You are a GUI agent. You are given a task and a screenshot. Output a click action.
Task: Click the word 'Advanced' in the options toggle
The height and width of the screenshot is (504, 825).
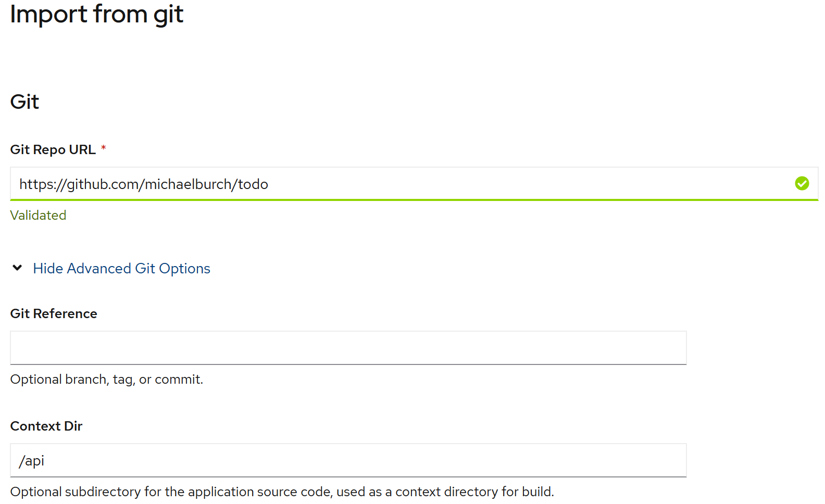click(x=99, y=269)
